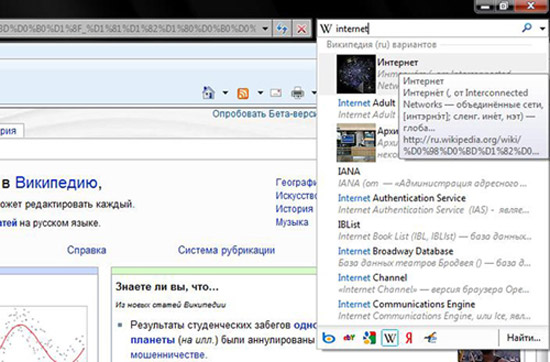Screen dimensions: 550x362
Task: Select the Интернет suggestion thumbnail
Action: click(356, 74)
